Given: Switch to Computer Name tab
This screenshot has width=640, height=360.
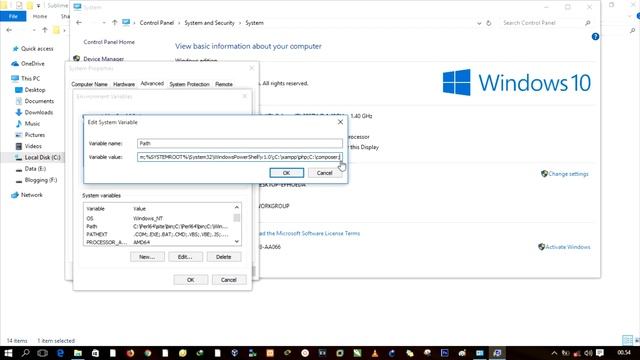Looking at the screenshot, I should pos(89,84).
